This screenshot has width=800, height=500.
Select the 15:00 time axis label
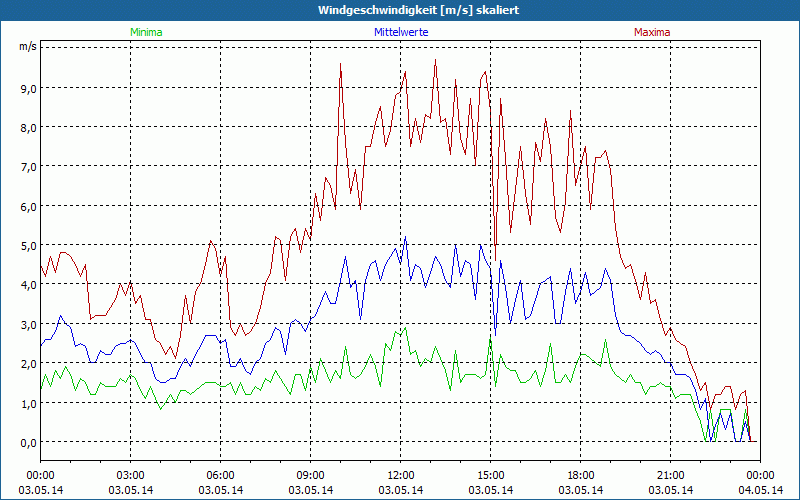(x=491, y=475)
